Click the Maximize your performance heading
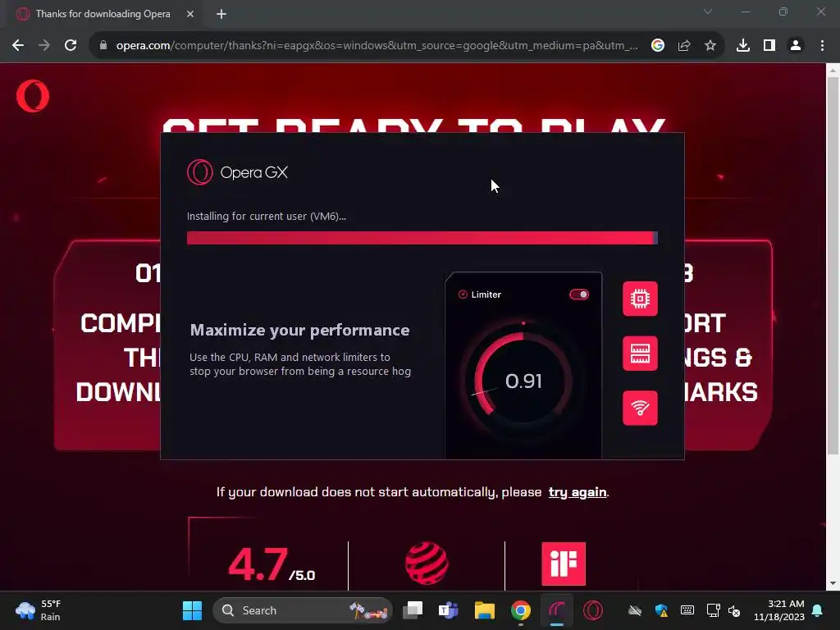 click(299, 331)
